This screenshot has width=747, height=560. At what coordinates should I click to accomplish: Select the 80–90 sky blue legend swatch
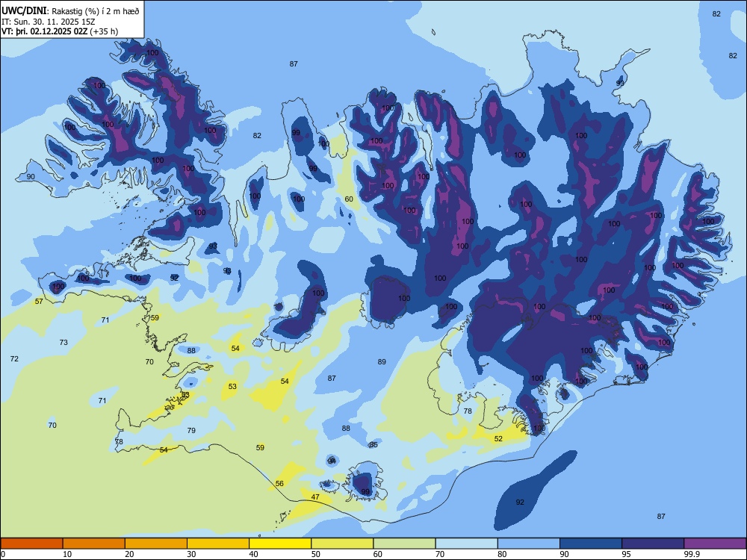(529, 544)
